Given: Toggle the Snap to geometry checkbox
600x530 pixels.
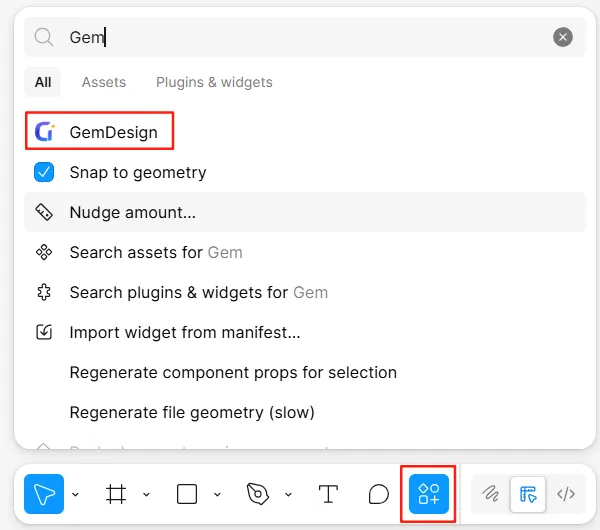Looking at the screenshot, I should [x=44, y=172].
